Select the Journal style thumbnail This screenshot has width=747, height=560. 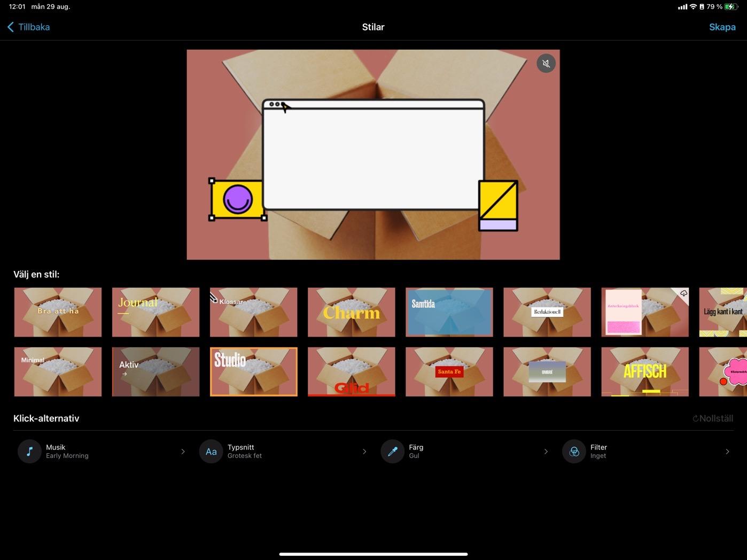[155, 312]
